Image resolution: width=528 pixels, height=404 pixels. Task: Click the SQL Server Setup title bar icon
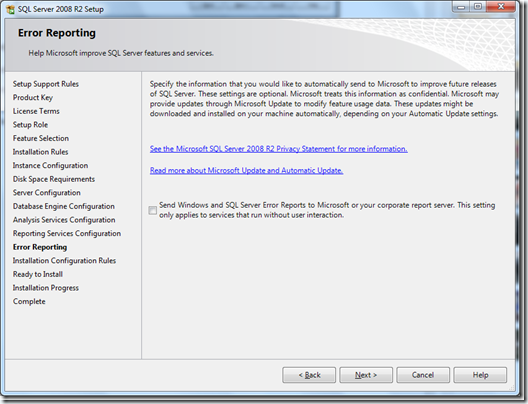(10, 9)
